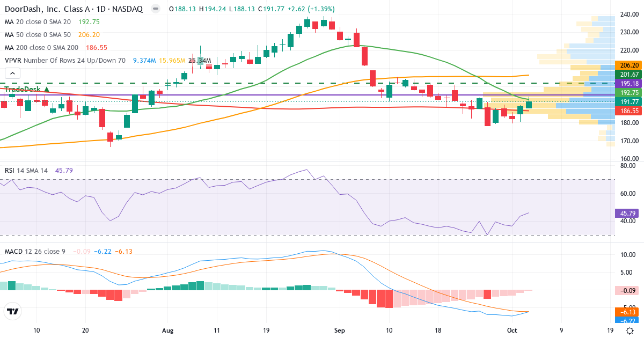
Task: Click the VPVR up volume 9.374M value
Action: 144,61
